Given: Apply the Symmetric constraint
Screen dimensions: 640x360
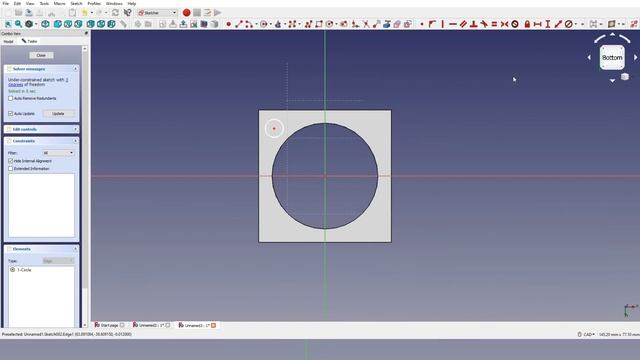Looking at the screenshot, I should pos(504,24).
